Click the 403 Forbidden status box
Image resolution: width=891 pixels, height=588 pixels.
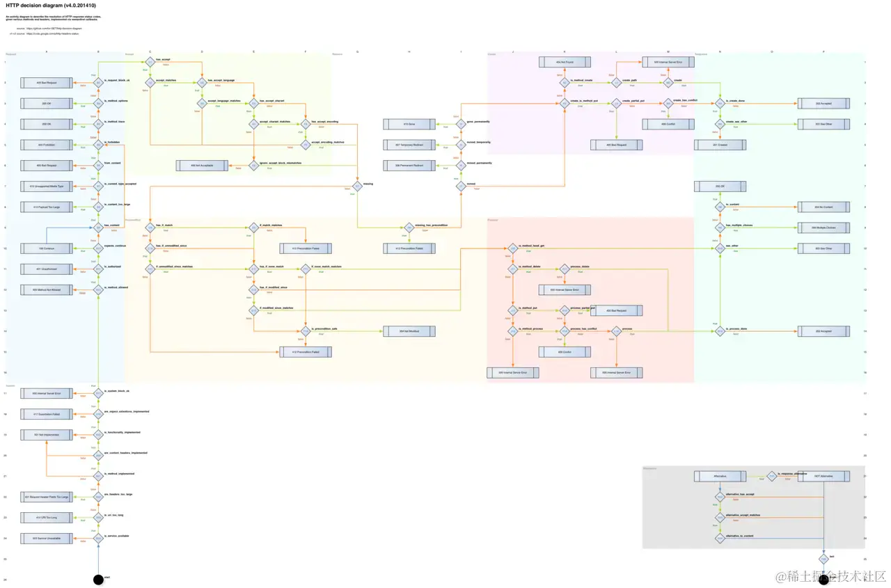47,145
